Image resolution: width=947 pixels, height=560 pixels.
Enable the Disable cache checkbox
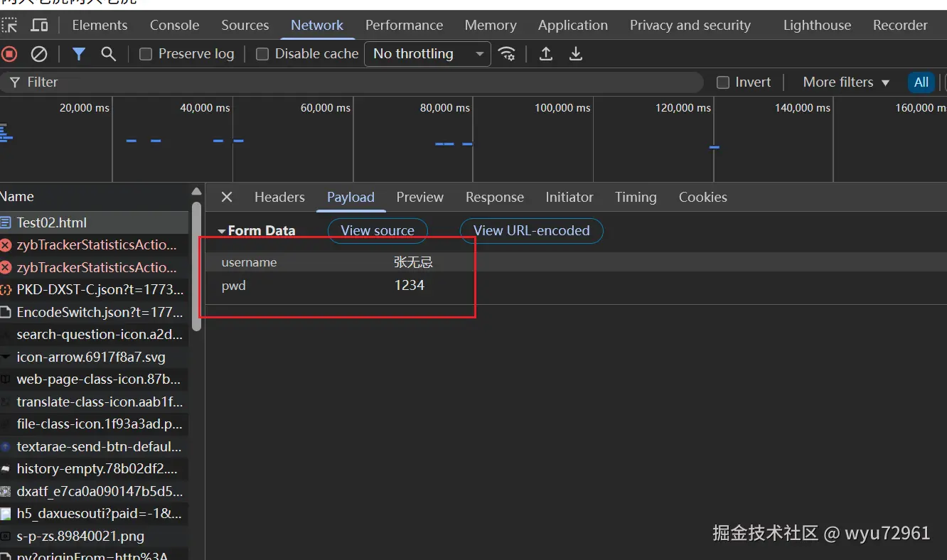coord(262,54)
